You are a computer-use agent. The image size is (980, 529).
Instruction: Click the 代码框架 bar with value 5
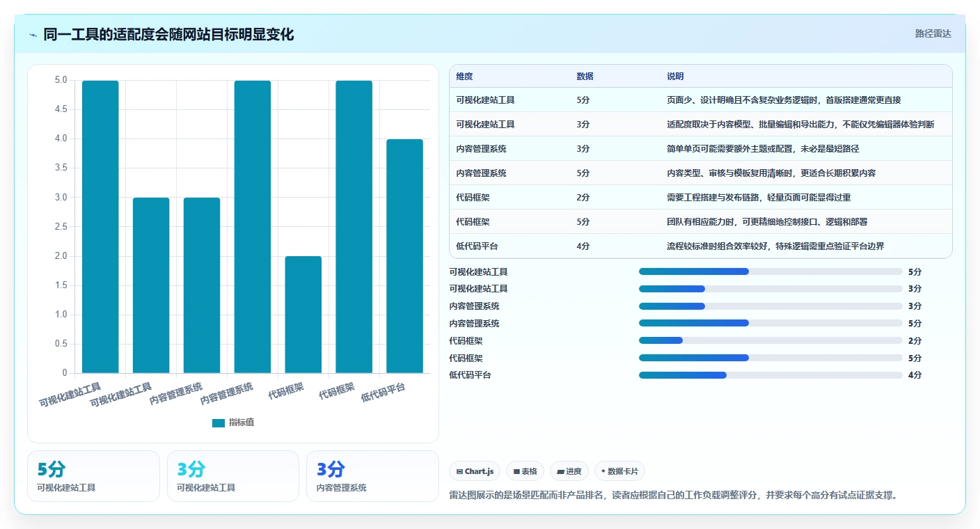[x=354, y=227]
